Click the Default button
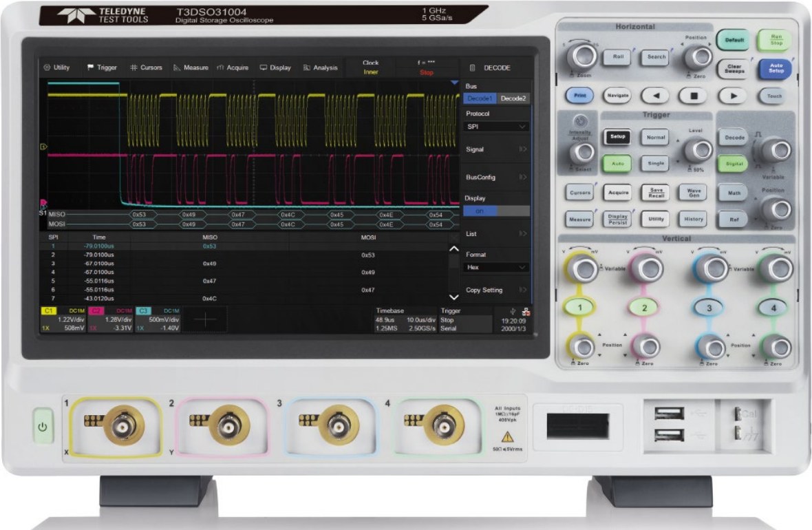The image size is (812, 530). pos(734,40)
